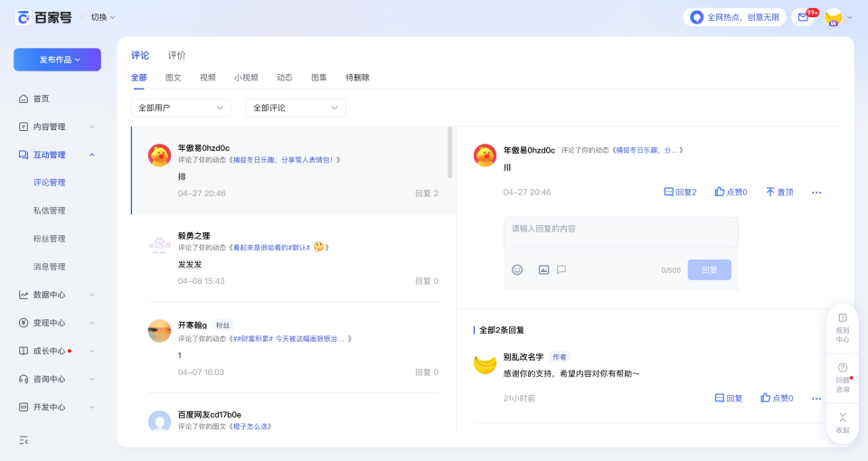Select the 动态 filter tab
The image size is (868, 461).
285,78
